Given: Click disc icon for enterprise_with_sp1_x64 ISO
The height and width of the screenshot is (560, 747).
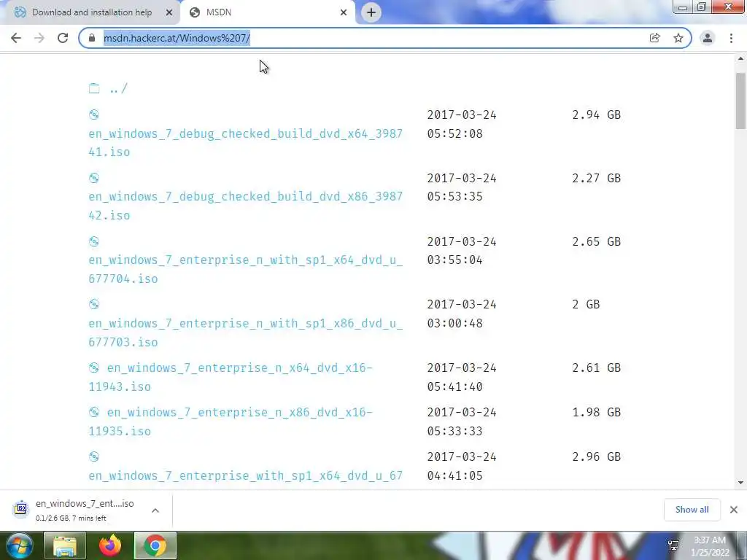Looking at the screenshot, I should pos(94,456).
